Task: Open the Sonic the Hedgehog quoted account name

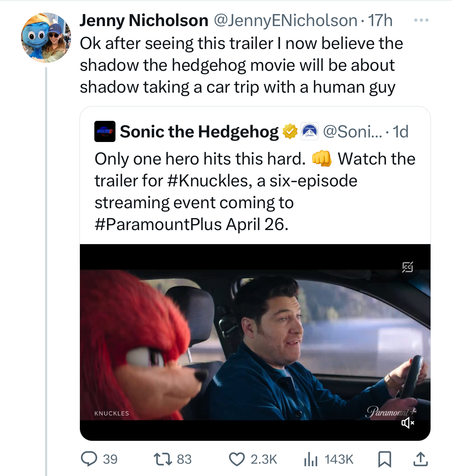Action: pyautogui.click(x=199, y=132)
